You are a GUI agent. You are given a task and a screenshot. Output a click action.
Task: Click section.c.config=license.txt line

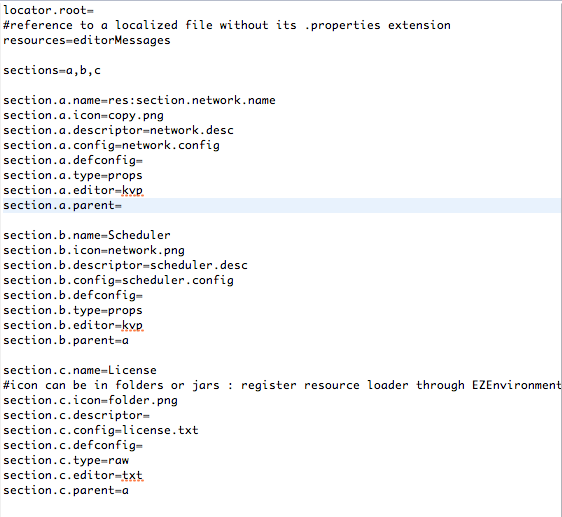(x=101, y=431)
